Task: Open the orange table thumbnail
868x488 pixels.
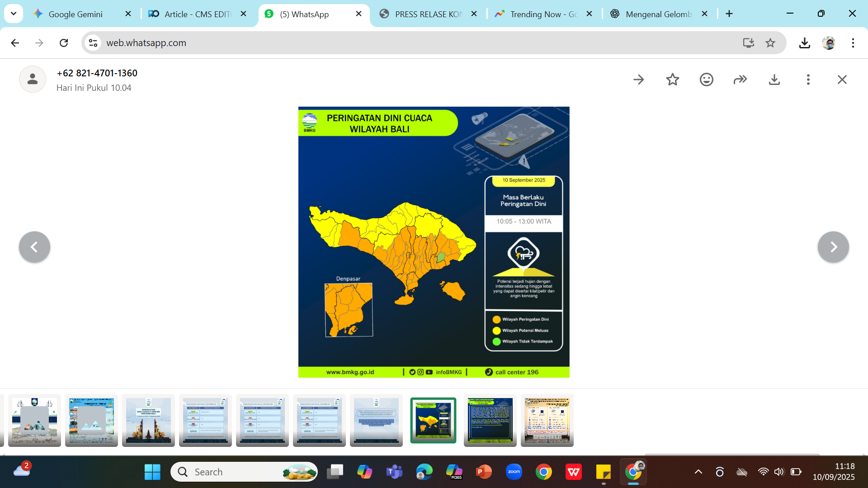Action: tap(547, 420)
